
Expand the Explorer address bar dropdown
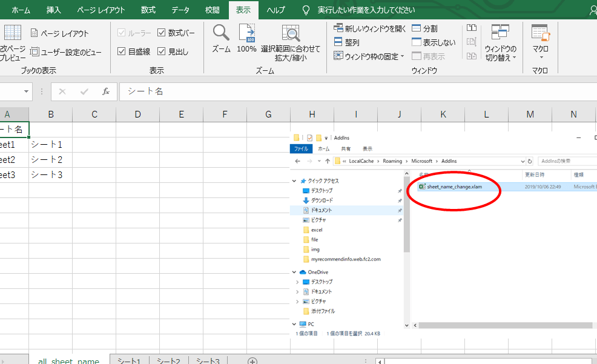click(523, 161)
